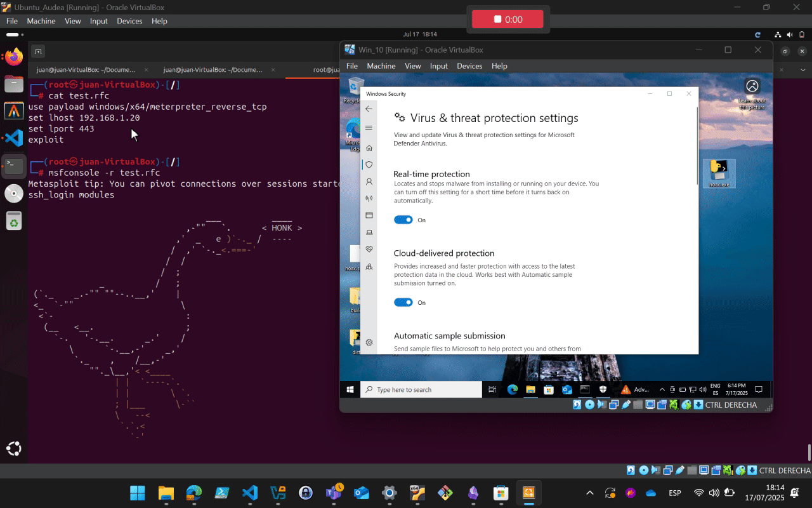Switch to first juan@juan-VirtualBox terminal tab

coord(86,70)
